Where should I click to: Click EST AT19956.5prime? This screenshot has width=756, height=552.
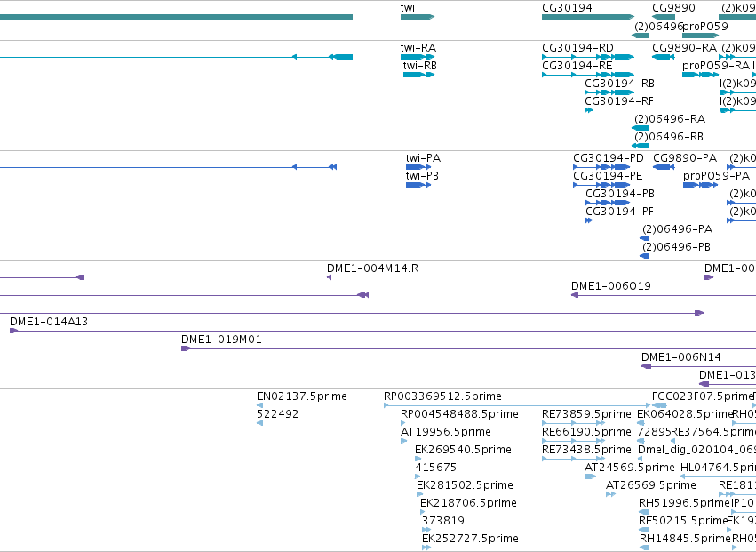445,432
